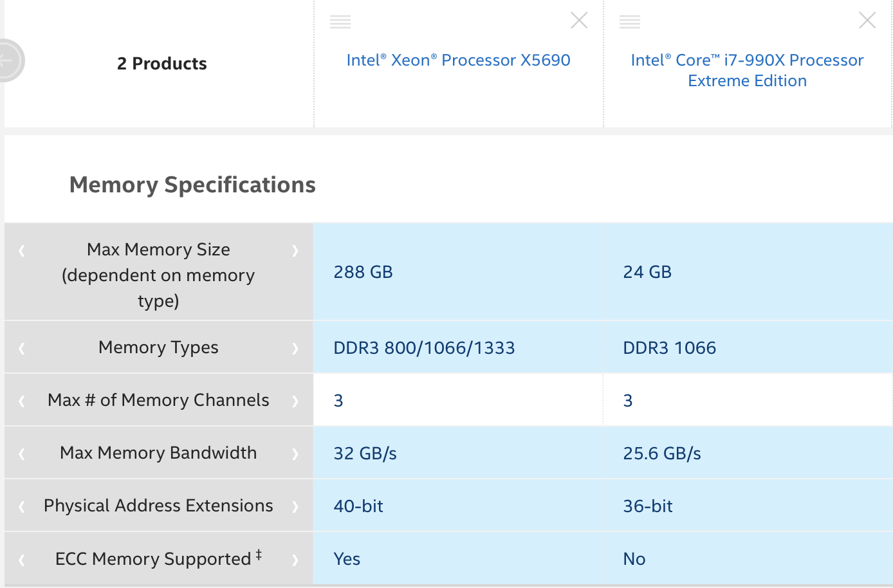Click the Memory Specifications heading
The height and width of the screenshot is (588, 893).
(x=192, y=185)
